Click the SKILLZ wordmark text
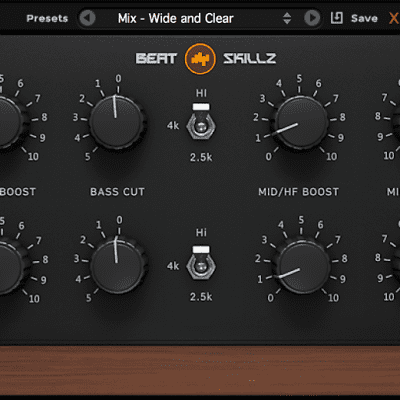400x400 pixels. pos(250,59)
